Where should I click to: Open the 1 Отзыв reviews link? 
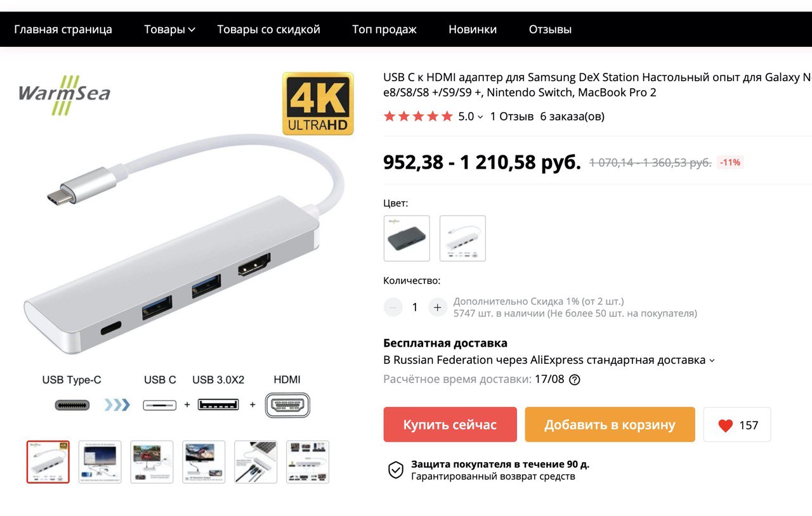pos(512,117)
